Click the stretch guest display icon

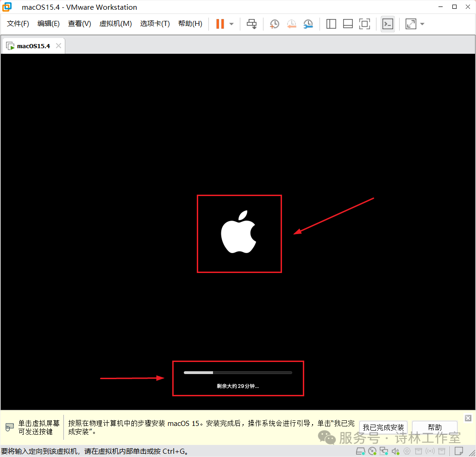410,24
